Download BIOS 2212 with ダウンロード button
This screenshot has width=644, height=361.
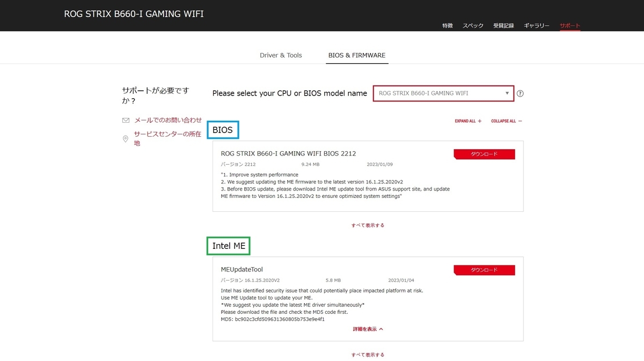tap(485, 154)
